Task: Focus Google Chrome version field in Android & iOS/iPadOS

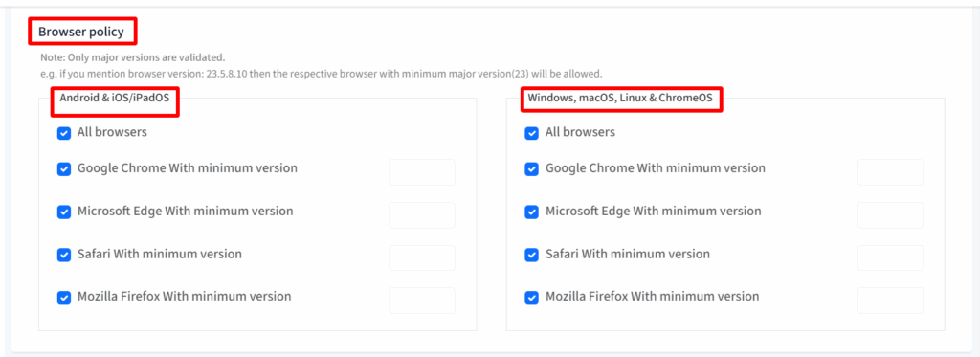Action: click(x=422, y=172)
